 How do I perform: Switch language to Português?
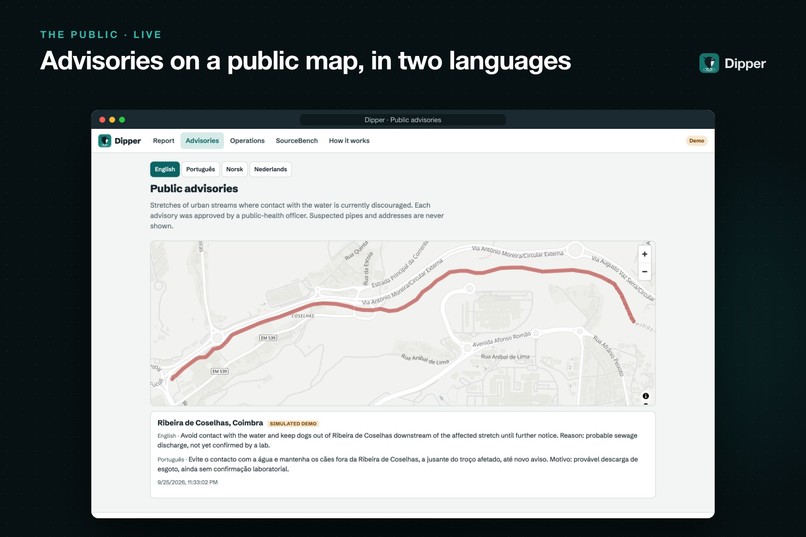click(x=200, y=169)
